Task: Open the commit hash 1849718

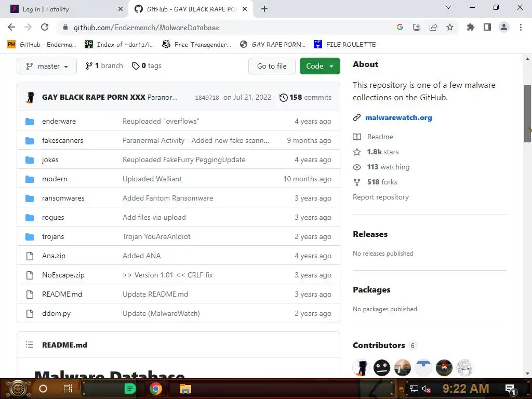Action: point(207,98)
